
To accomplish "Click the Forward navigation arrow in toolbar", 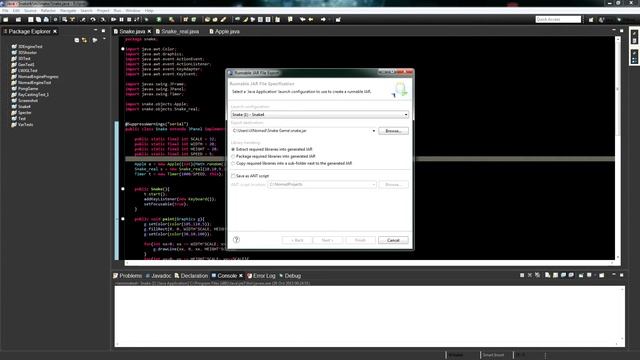I will (x=323, y=19).
